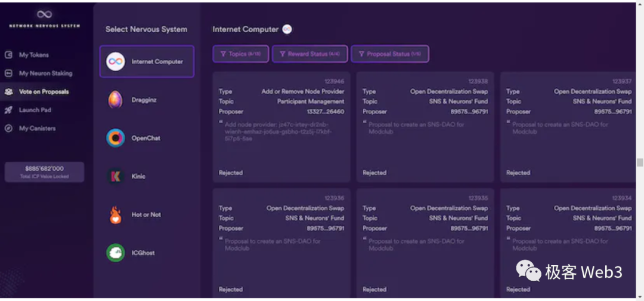Open proposal card 123935
Viewport: 644px width, 301px height.
point(425,243)
